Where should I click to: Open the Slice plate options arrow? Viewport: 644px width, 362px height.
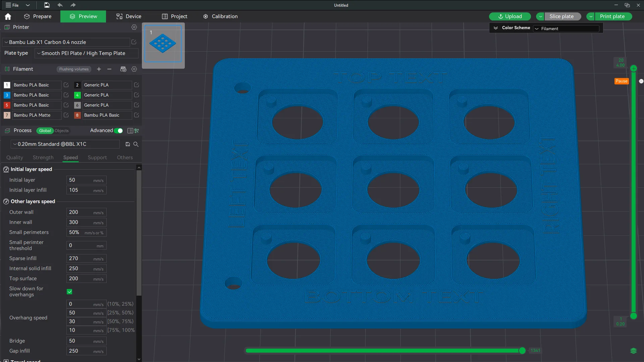540,16
